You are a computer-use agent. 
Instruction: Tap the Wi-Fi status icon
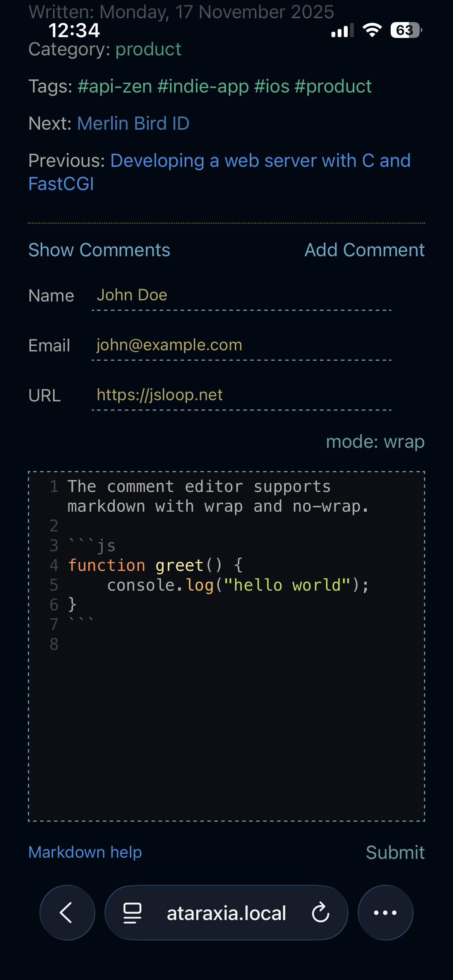tap(372, 30)
